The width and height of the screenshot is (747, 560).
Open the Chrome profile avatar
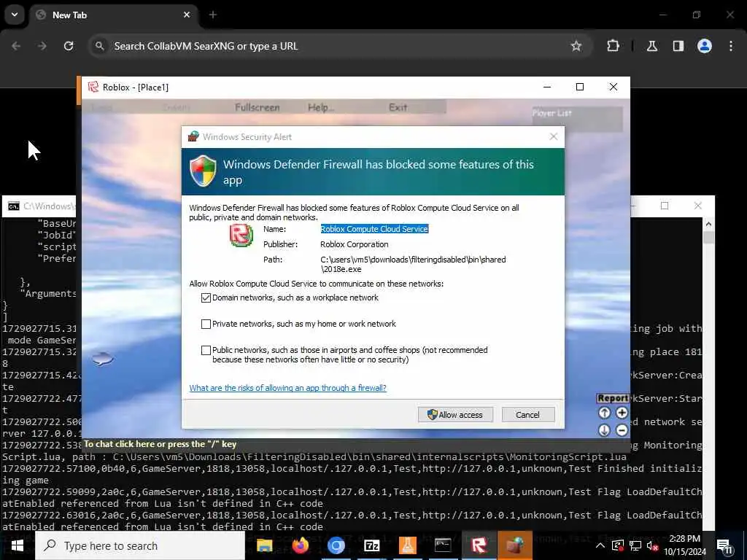(705, 46)
